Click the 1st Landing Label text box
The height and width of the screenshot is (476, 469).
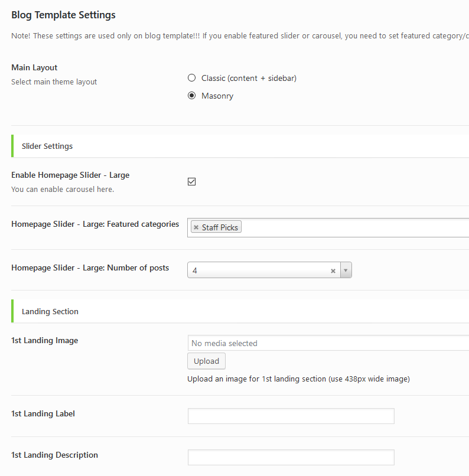291,416
